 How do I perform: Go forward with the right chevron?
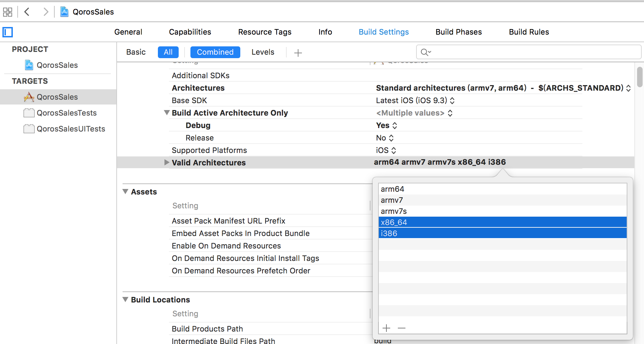(45, 12)
